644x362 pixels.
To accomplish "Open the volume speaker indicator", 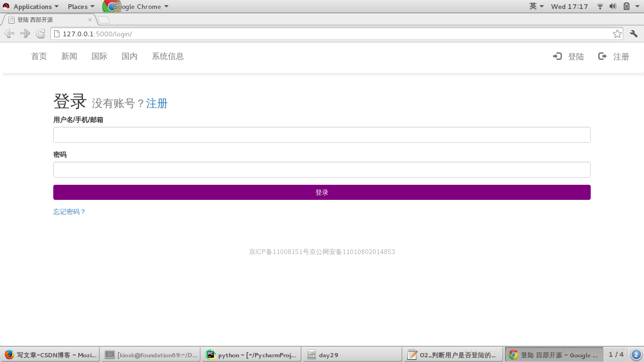I will (613, 6).
